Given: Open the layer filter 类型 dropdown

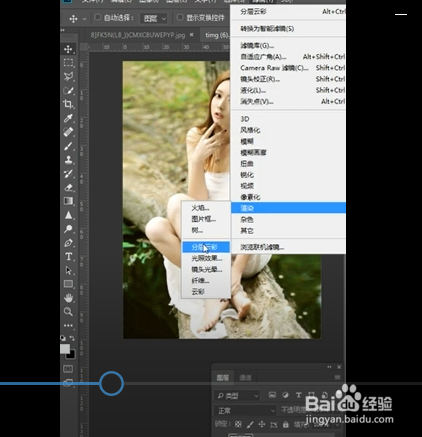Looking at the screenshot, I should pos(237,396).
